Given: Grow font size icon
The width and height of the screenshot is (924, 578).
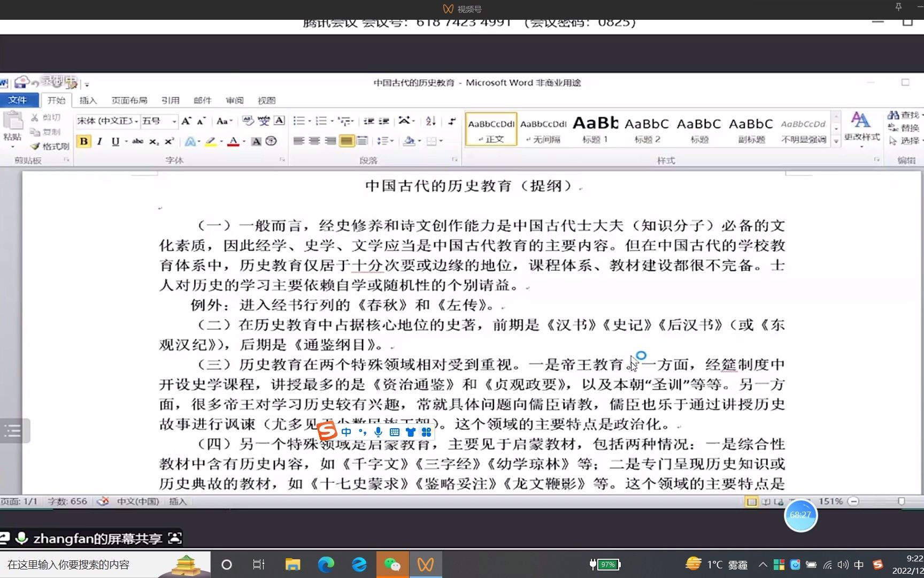Looking at the screenshot, I should (x=186, y=121).
